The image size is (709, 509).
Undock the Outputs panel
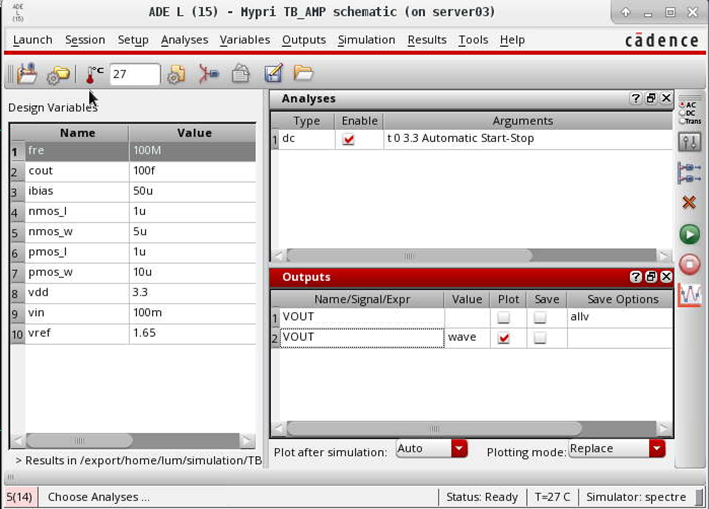pos(651,277)
